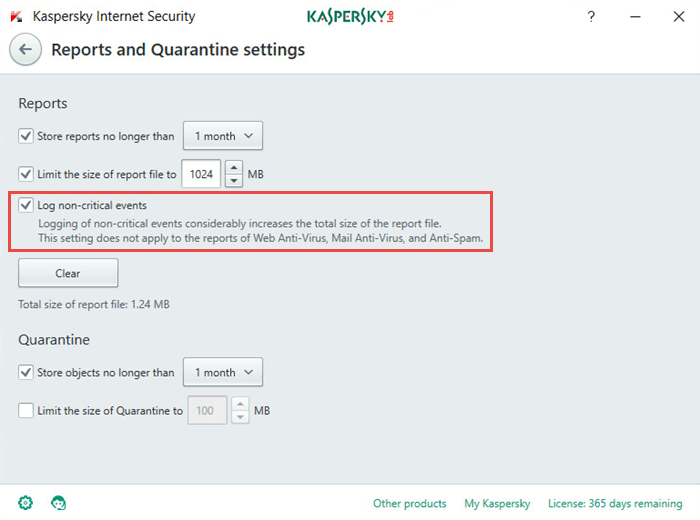The width and height of the screenshot is (700, 520).
Task: Click the Quarantine section heading
Action: pyautogui.click(x=54, y=340)
